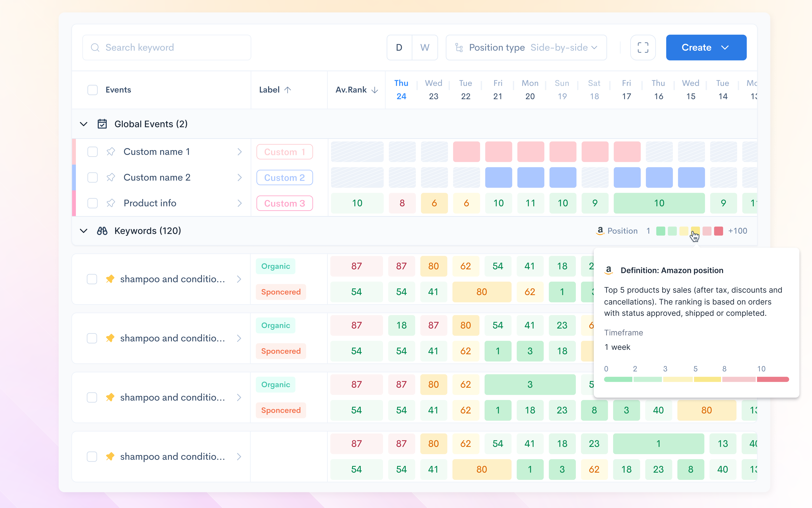812x508 pixels.
Task: Click Timeframe value 1 week in tooltip
Action: pos(617,347)
